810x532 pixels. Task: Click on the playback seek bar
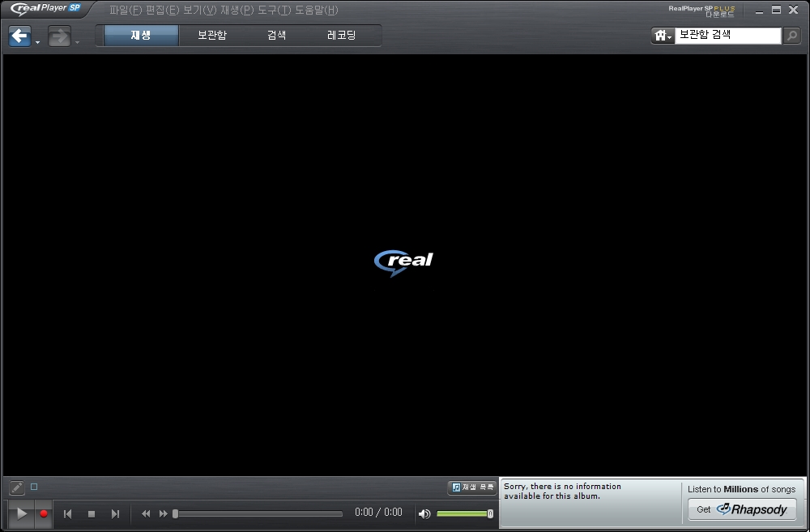coord(258,514)
